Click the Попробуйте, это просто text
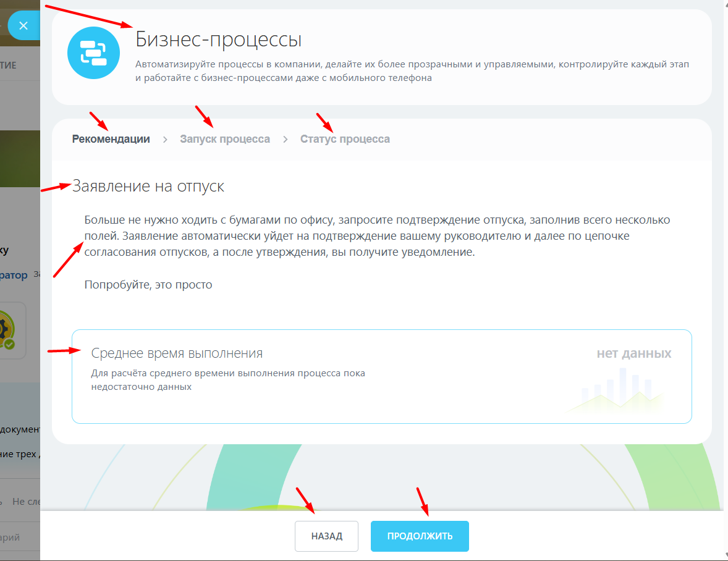This screenshot has height=561, width=728. coord(148,285)
